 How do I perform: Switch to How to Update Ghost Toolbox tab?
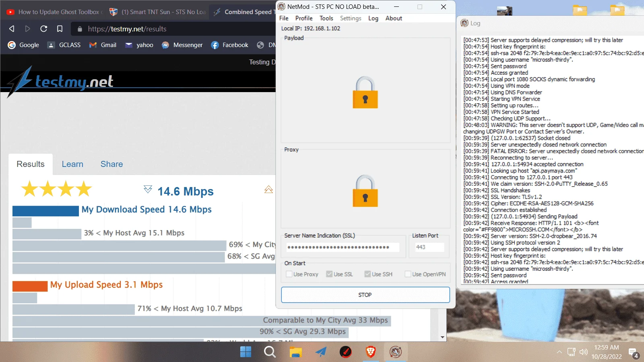click(54, 12)
